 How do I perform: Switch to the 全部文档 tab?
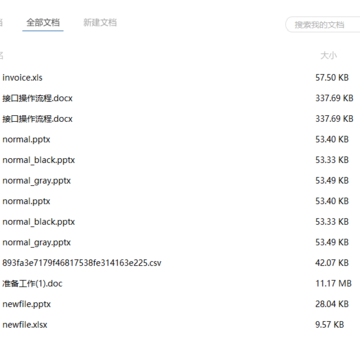(43, 23)
